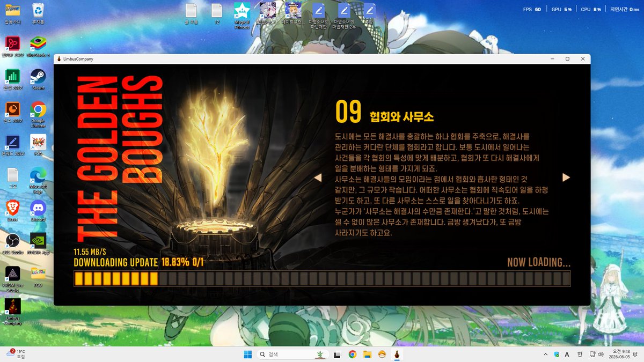Select the NVIDIA App desktop shortcut
This screenshot has height=362, width=644.
(38, 243)
